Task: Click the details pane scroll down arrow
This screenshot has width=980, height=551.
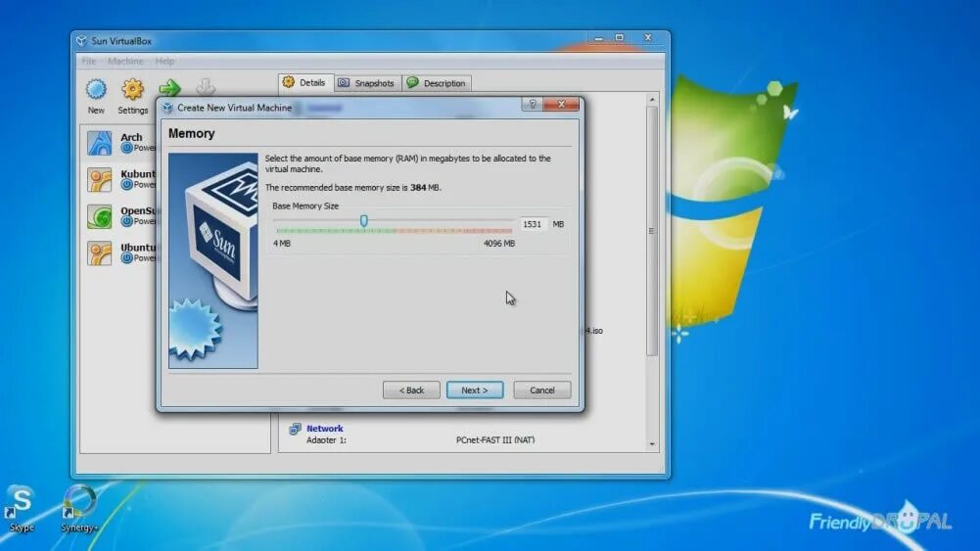Action: coord(652,443)
